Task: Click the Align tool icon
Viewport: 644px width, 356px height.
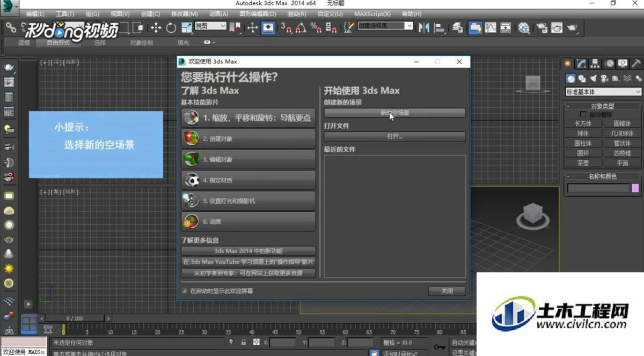Action: coord(440,27)
